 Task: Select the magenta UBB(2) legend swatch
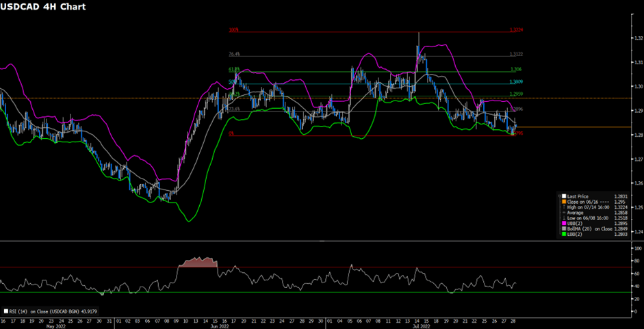563,222
